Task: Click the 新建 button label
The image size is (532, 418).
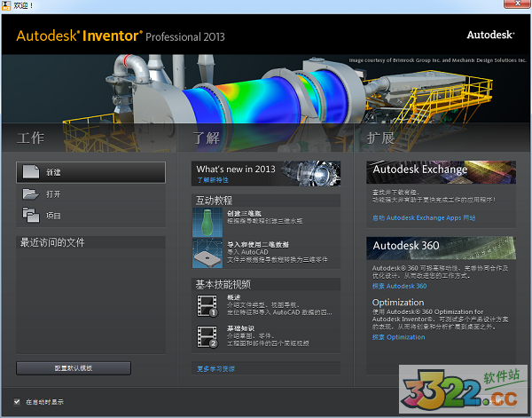Action: pos(53,172)
